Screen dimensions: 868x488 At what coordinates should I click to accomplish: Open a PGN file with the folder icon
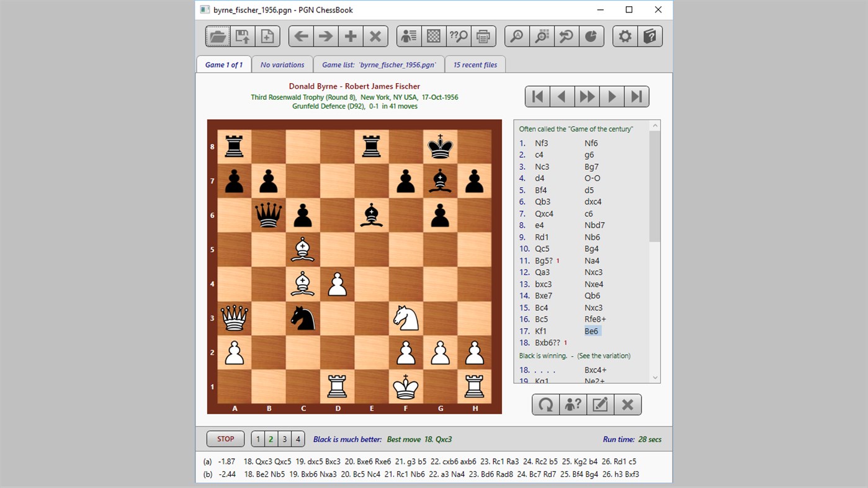point(216,36)
